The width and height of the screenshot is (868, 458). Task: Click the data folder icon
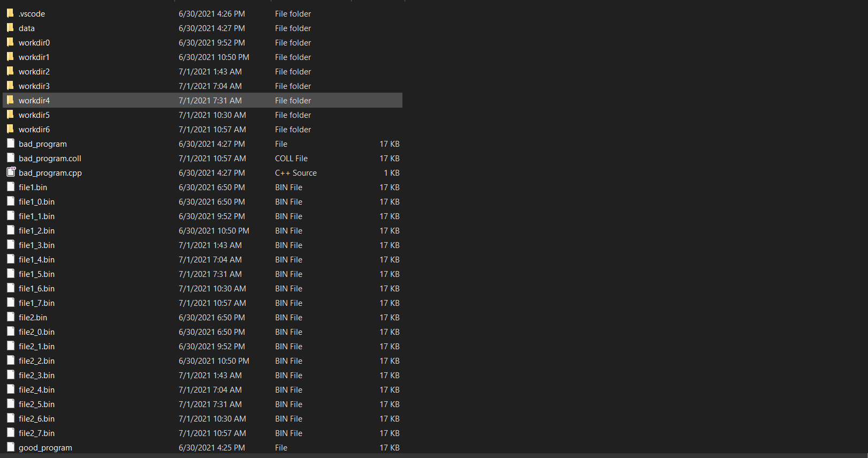tap(10, 27)
